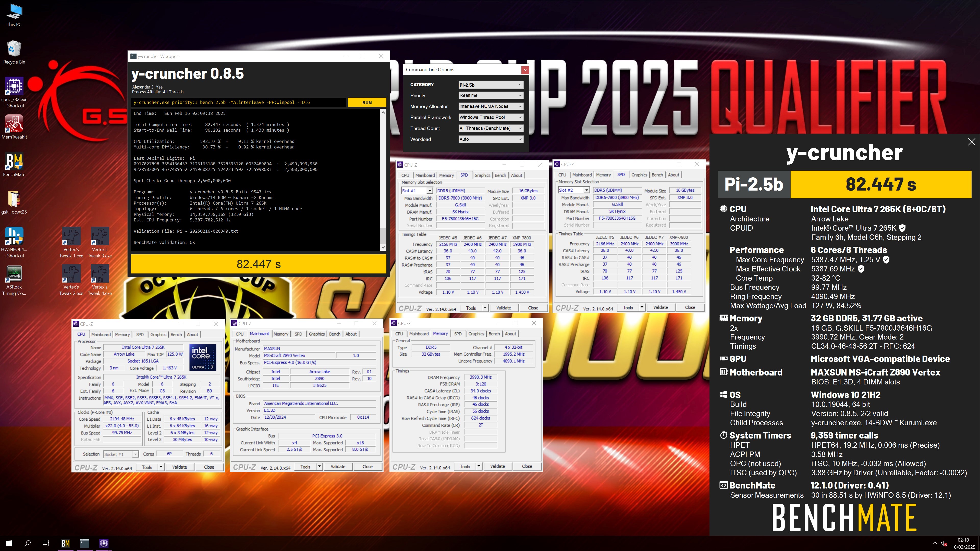
Task: Open MemTweakIt desktop icon
Action: click(x=14, y=127)
